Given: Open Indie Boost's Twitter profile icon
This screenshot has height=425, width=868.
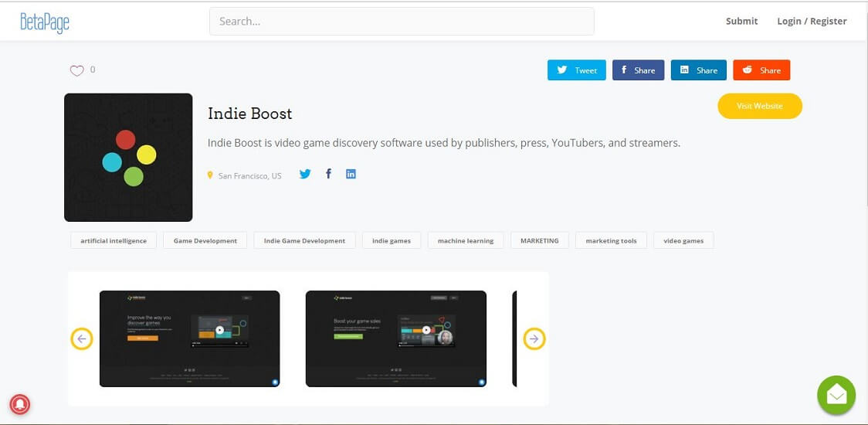Looking at the screenshot, I should [x=305, y=174].
